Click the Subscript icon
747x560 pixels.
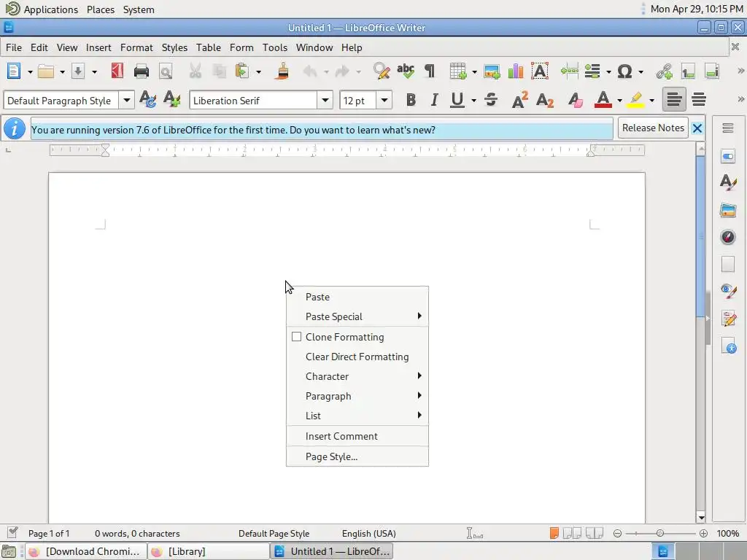544,100
